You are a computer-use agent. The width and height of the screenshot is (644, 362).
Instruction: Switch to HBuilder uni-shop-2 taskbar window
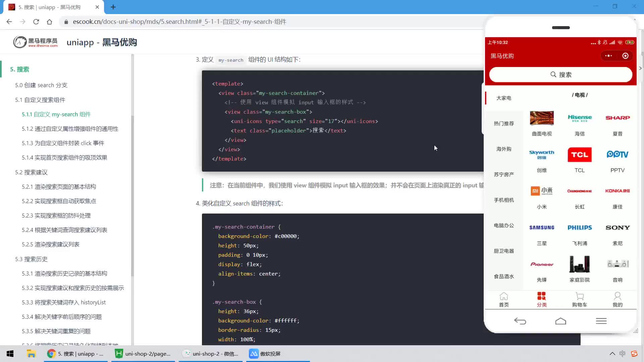[143, 354]
